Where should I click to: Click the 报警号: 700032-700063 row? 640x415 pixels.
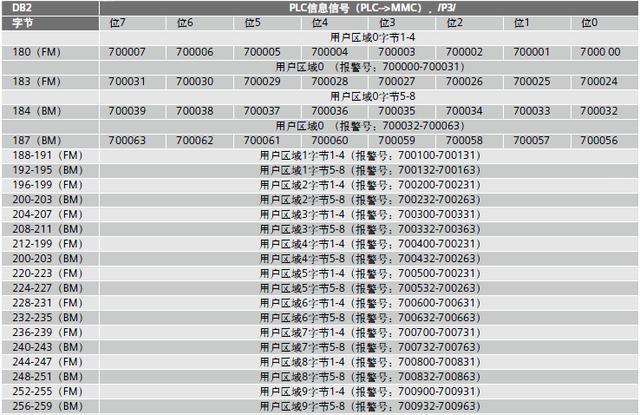pos(369,126)
